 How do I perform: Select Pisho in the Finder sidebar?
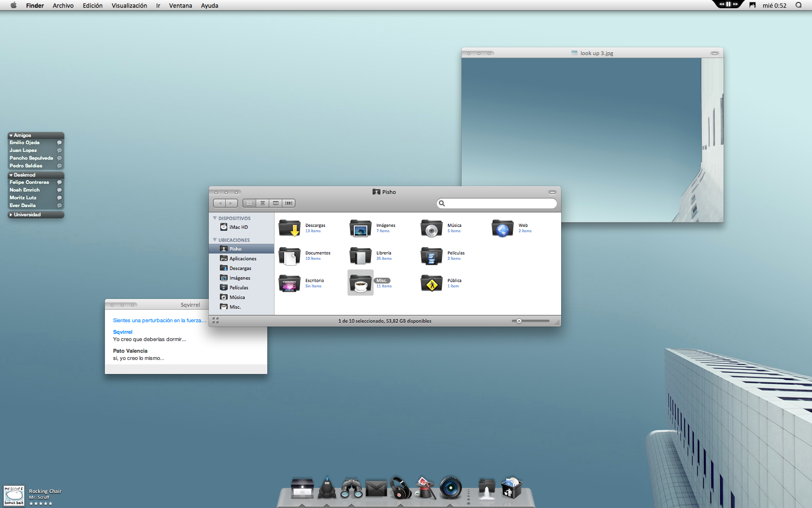tap(242, 249)
